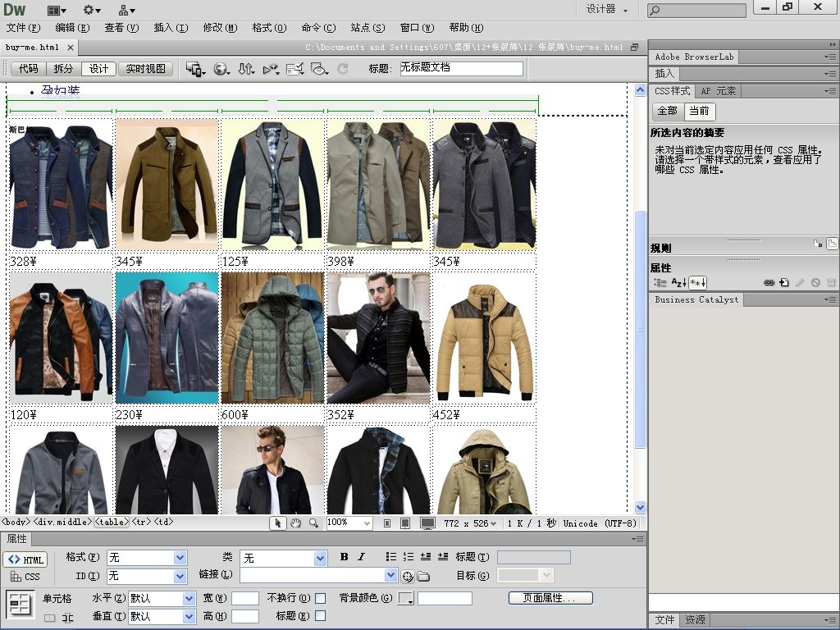Switch to 拆分 split view

point(63,69)
